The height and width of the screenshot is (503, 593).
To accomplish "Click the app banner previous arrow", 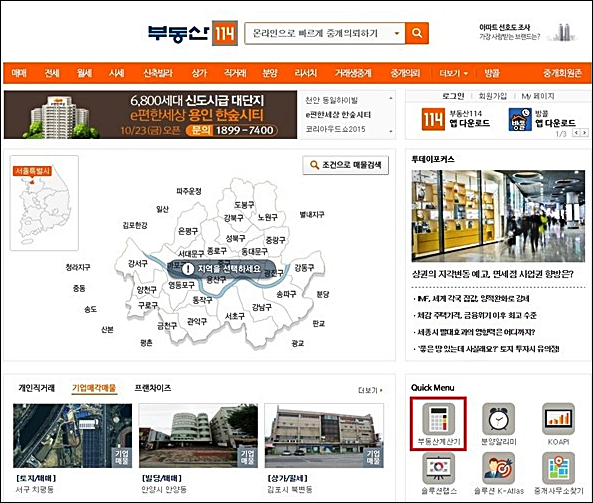I will click(576, 133).
